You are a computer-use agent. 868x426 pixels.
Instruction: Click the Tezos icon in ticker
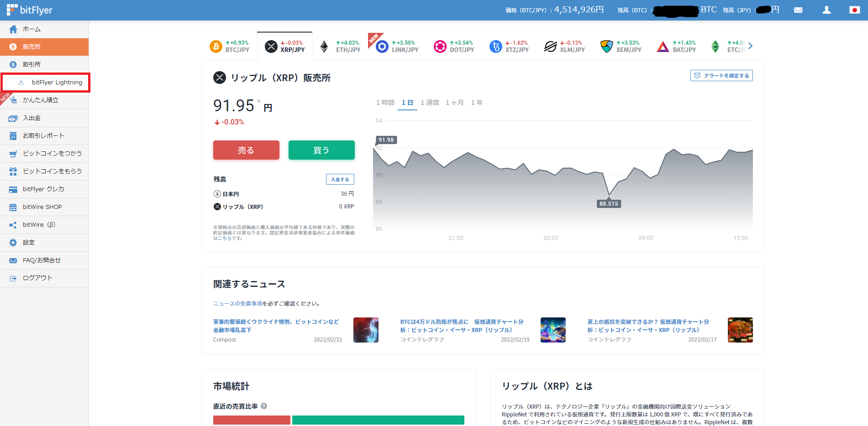pyautogui.click(x=496, y=47)
